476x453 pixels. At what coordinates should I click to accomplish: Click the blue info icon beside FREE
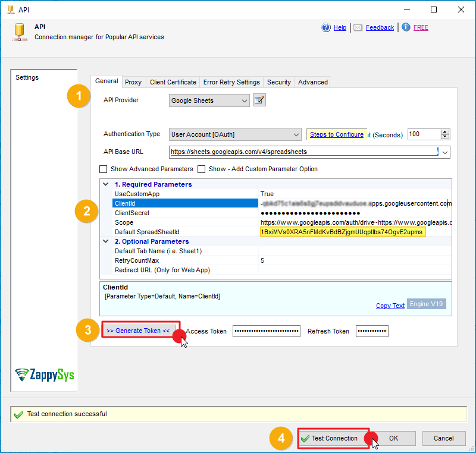tap(406, 27)
